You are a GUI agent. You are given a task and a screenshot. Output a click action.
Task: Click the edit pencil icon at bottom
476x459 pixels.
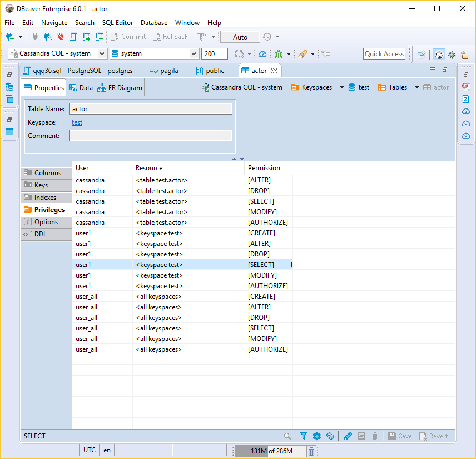[348, 436]
